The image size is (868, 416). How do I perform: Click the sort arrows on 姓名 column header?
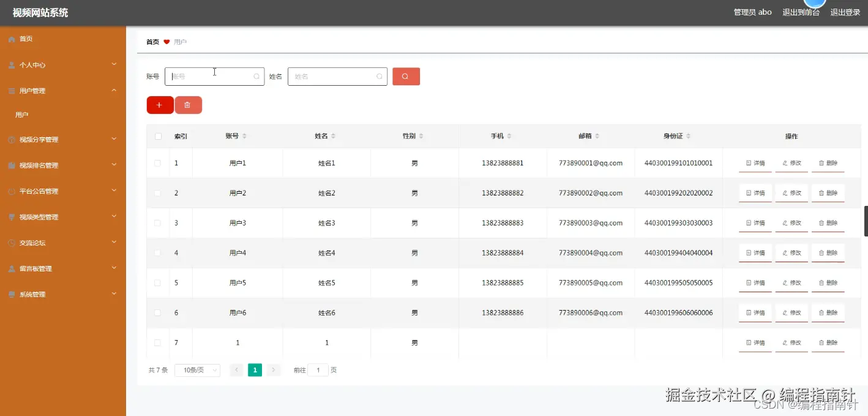333,136
